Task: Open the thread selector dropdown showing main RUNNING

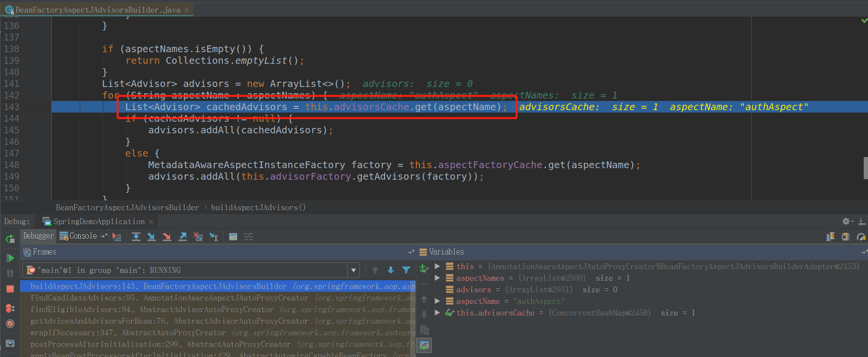Action: (191, 270)
